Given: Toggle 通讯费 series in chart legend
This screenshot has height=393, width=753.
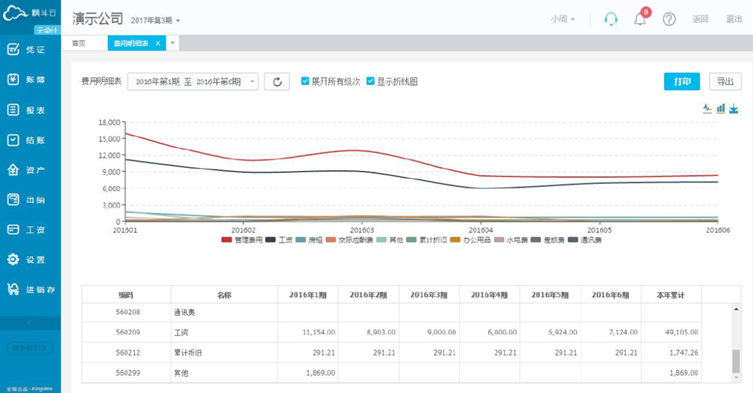Looking at the screenshot, I should 584,240.
